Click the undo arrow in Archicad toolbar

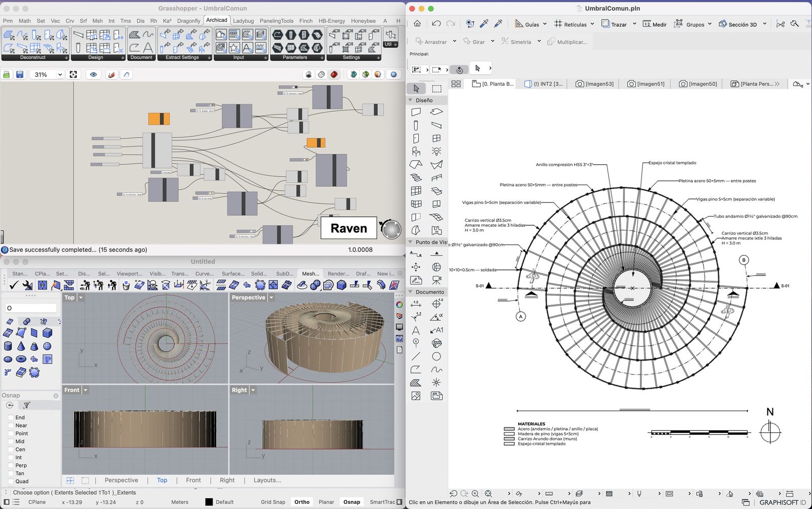[436, 24]
